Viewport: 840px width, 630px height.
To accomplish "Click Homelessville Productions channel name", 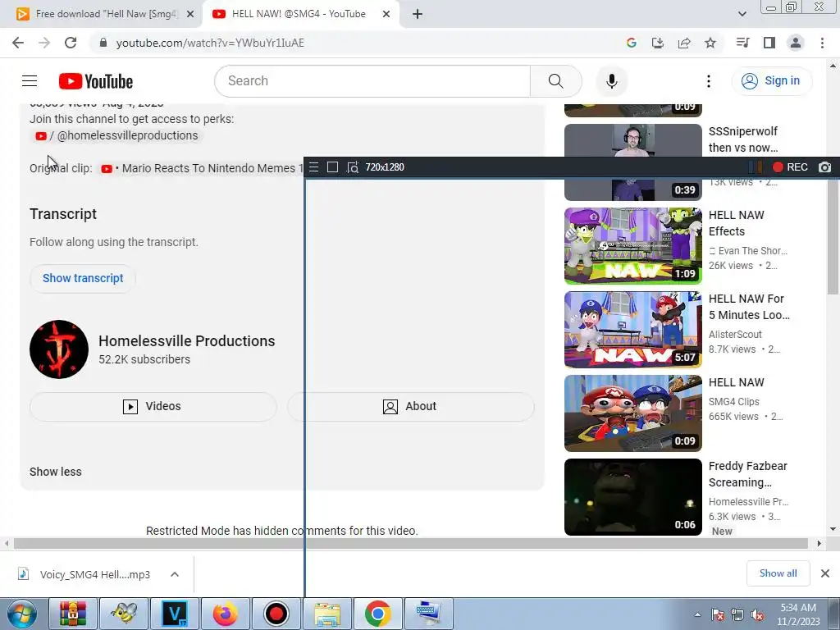I will 186,341.
